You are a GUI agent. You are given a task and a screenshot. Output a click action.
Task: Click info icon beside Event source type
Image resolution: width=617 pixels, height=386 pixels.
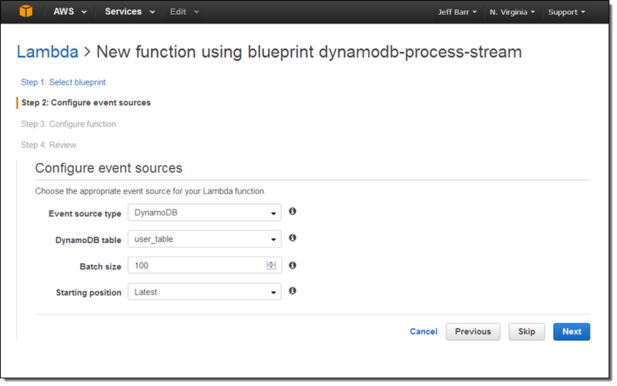[292, 211]
